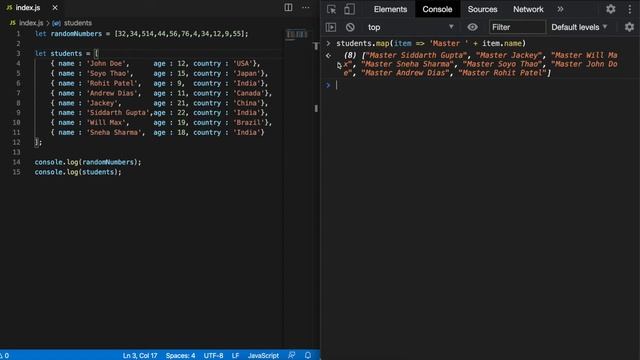Click the 'let students' line of code
The width and height of the screenshot is (640, 360).
(x=67, y=53)
